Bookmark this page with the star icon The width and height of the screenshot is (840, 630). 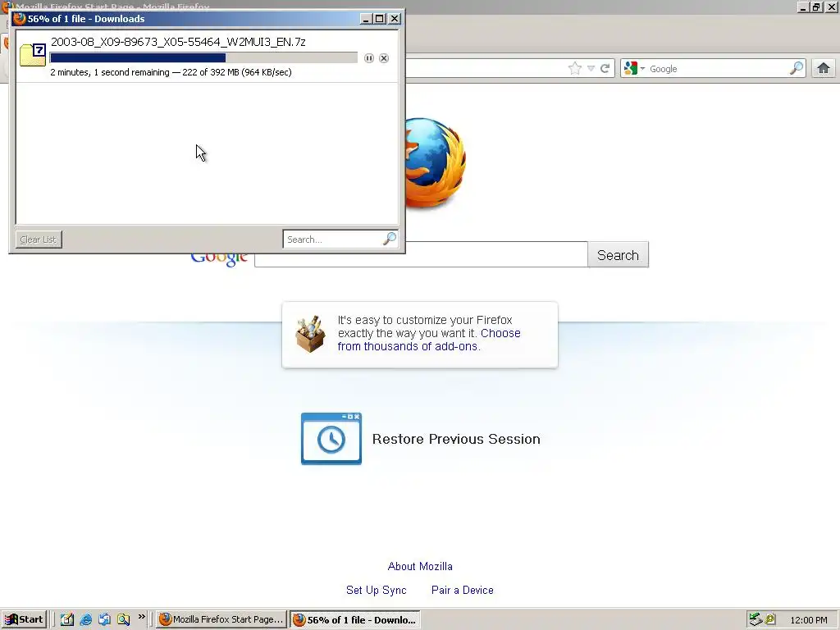pos(575,68)
